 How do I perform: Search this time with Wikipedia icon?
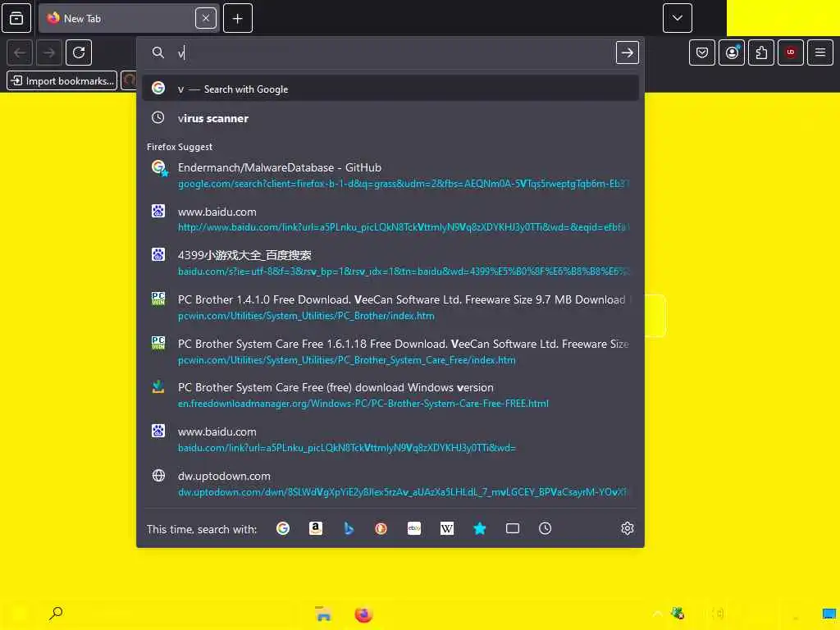pos(447,529)
